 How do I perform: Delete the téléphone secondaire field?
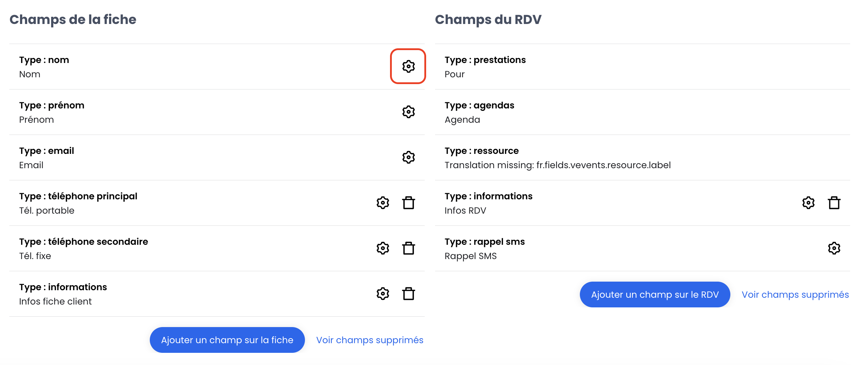tap(408, 248)
